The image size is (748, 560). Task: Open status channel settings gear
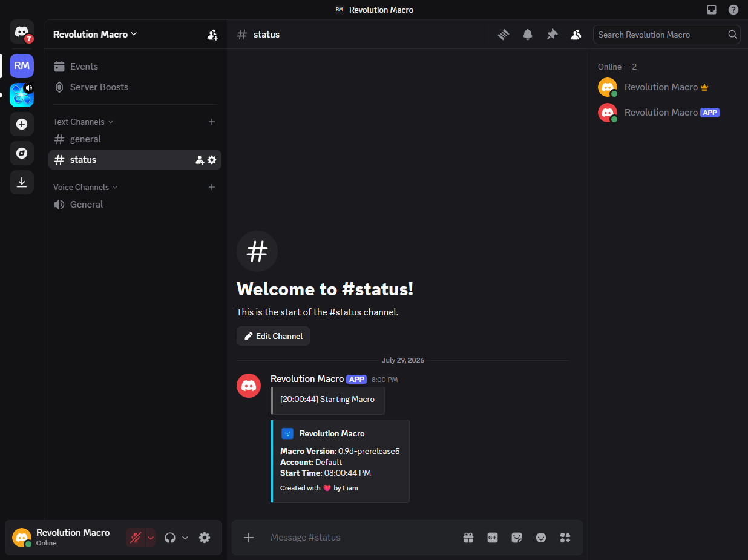[212, 160]
